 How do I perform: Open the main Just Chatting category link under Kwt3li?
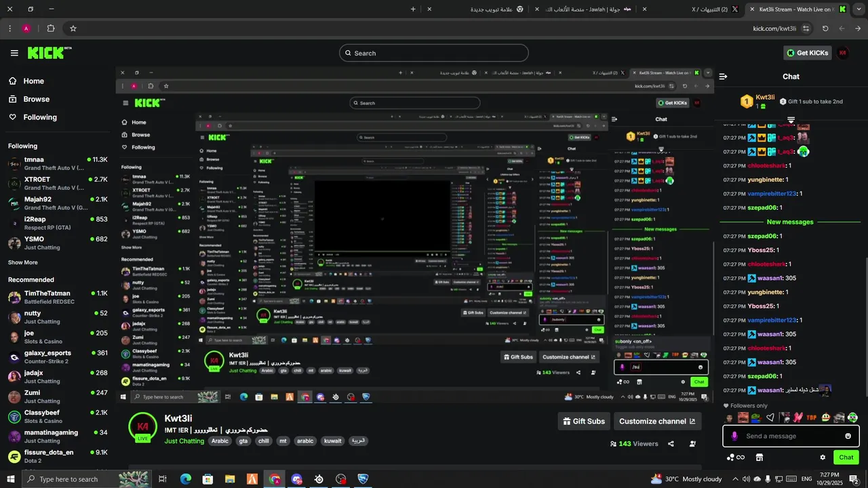[x=184, y=441]
